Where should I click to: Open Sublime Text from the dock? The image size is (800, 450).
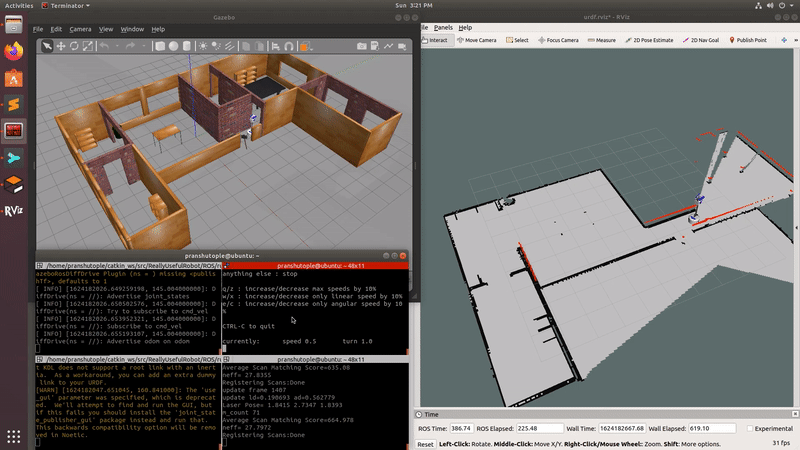point(14,105)
